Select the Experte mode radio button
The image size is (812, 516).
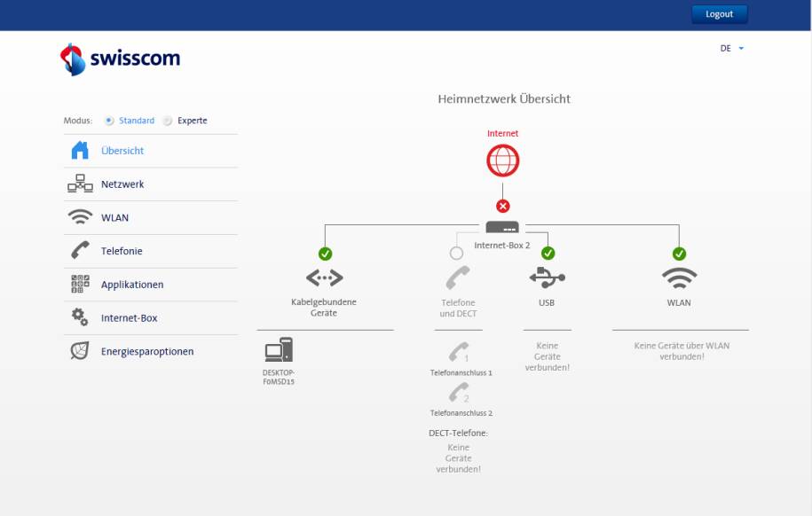[x=167, y=121]
